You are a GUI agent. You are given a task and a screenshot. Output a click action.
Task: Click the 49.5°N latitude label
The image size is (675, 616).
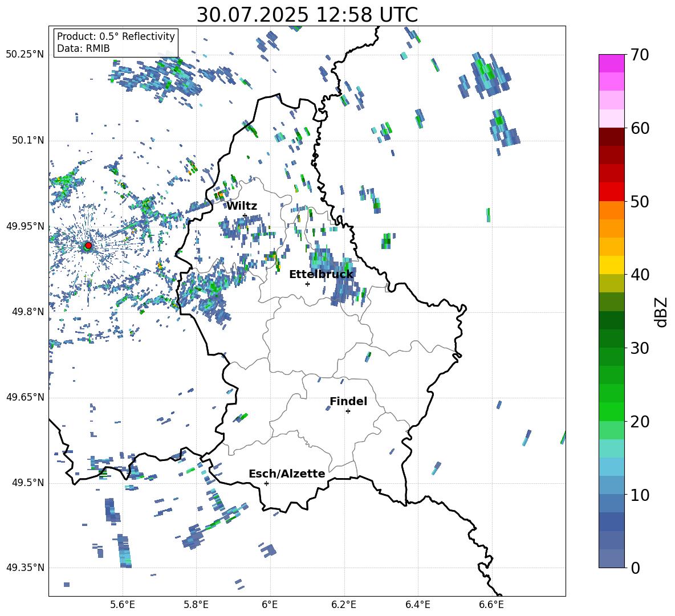tap(28, 483)
